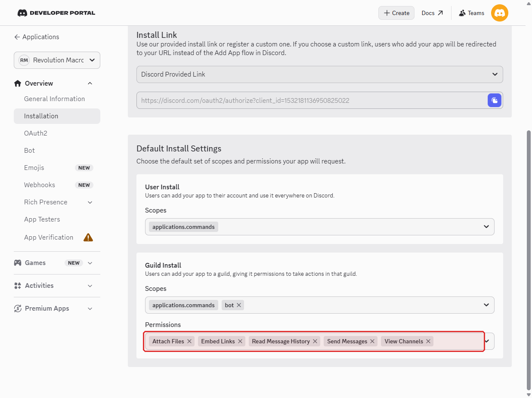Open the Discord Provided Link dropdown
This screenshot has height=398, width=532.
(x=320, y=74)
